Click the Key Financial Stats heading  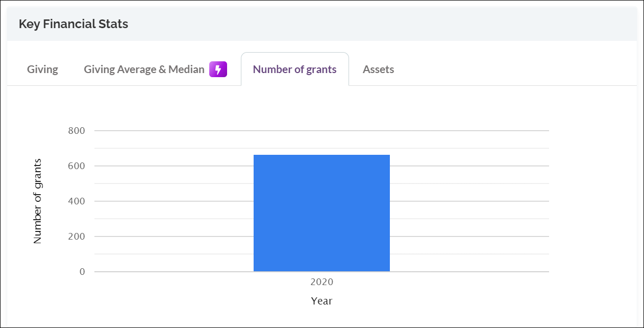tap(73, 24)
